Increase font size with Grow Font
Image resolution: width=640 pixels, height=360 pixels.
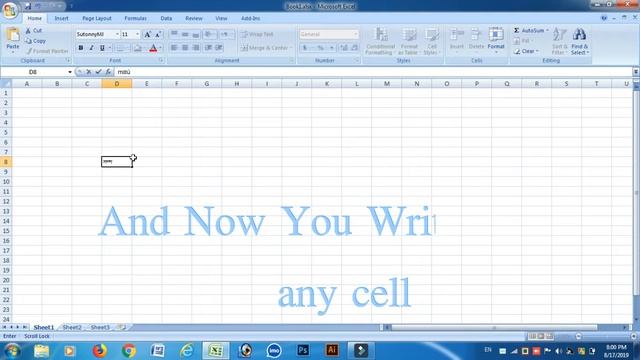click(x=147, y=35)
